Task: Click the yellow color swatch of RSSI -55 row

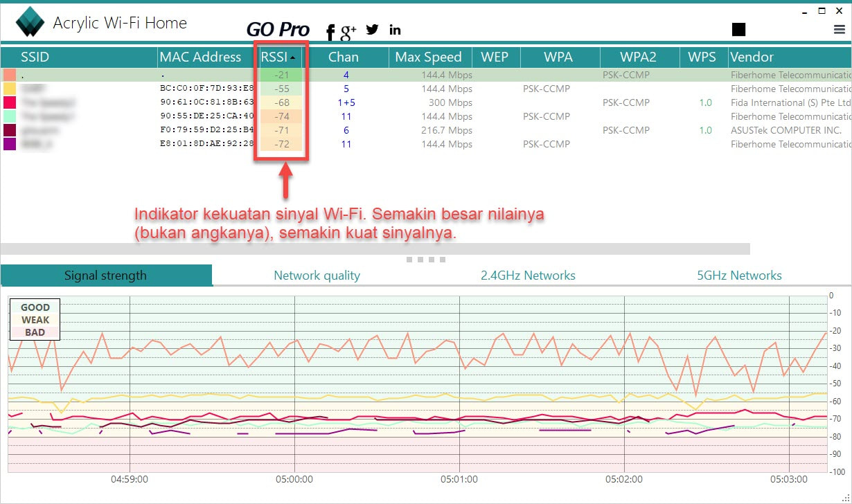Action: click(x=10, y=89)
